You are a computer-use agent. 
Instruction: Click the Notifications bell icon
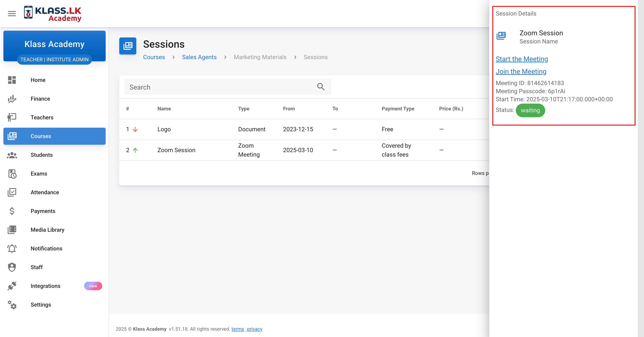[12, 248]
